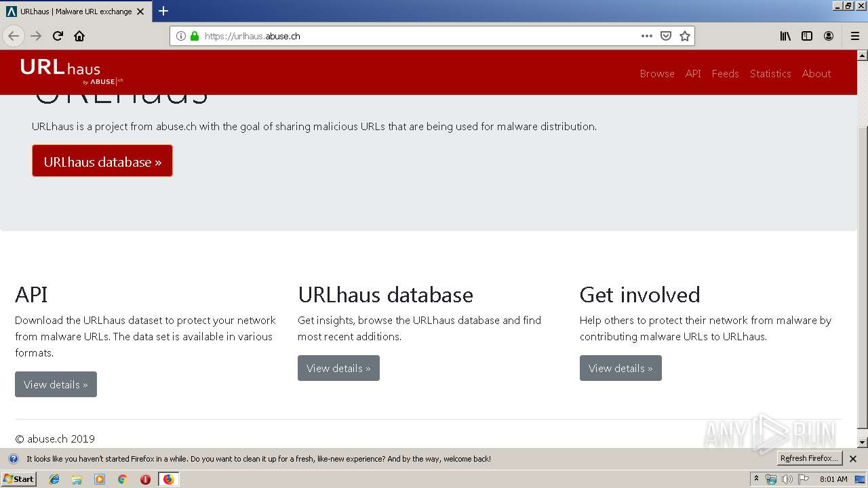Launch Chrome from the taskbar
The height and width of the screenshot is (488, 868).
123,479
